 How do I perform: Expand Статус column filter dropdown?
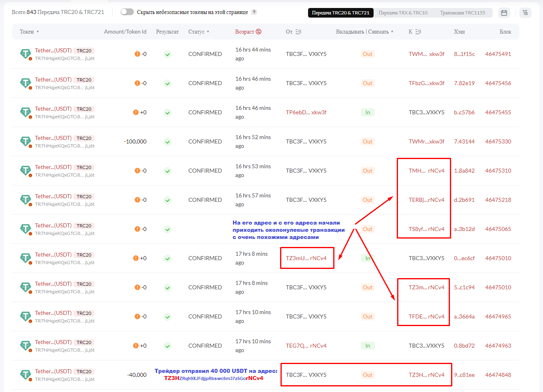(x=208, y=32)
